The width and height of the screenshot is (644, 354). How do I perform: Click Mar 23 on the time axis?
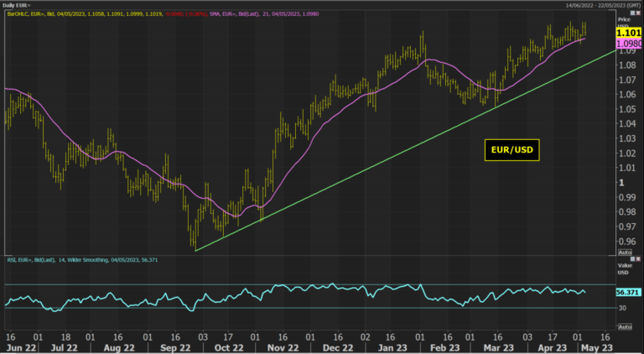coord(500,348)
